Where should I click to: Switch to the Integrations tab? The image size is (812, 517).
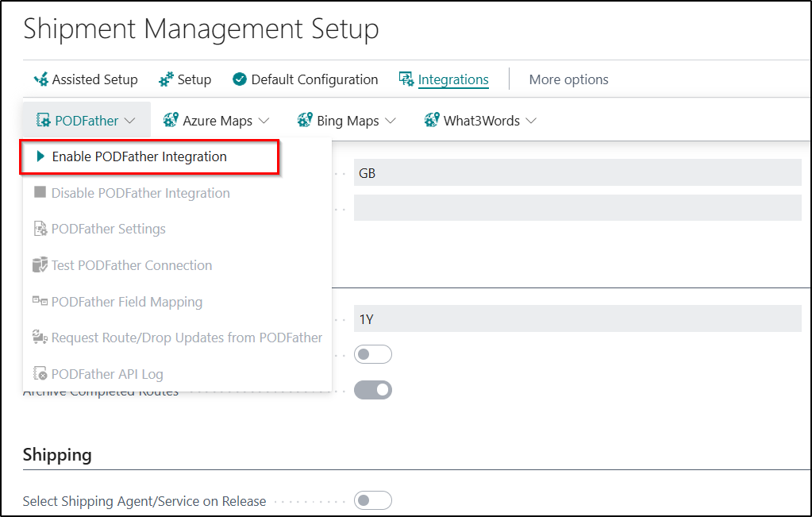[x=453, y=79]
